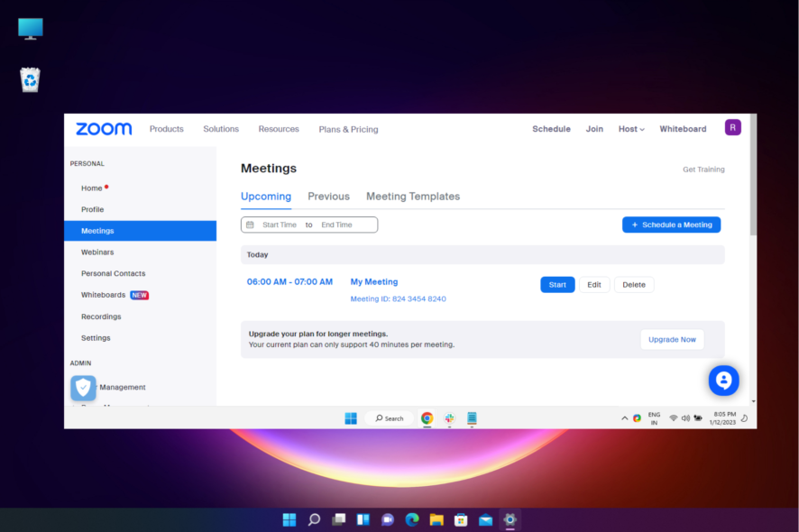
Task: Go to Plans & Pricing
Action: pyautogui.click(x=348, y=130)
